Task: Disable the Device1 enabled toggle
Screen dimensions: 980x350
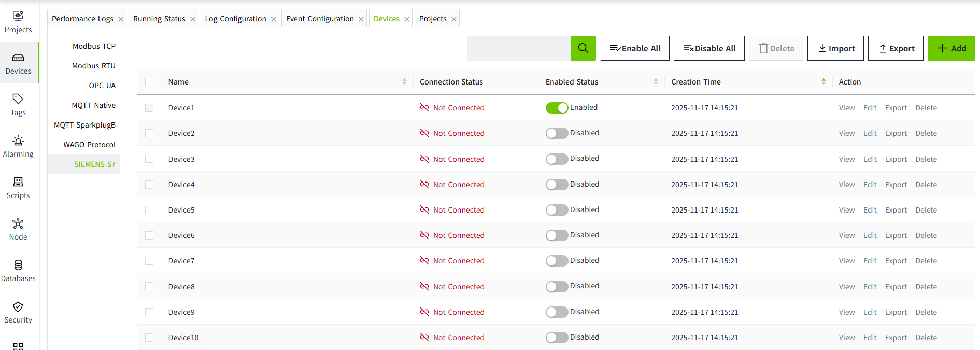Action: tap(557, 108)
